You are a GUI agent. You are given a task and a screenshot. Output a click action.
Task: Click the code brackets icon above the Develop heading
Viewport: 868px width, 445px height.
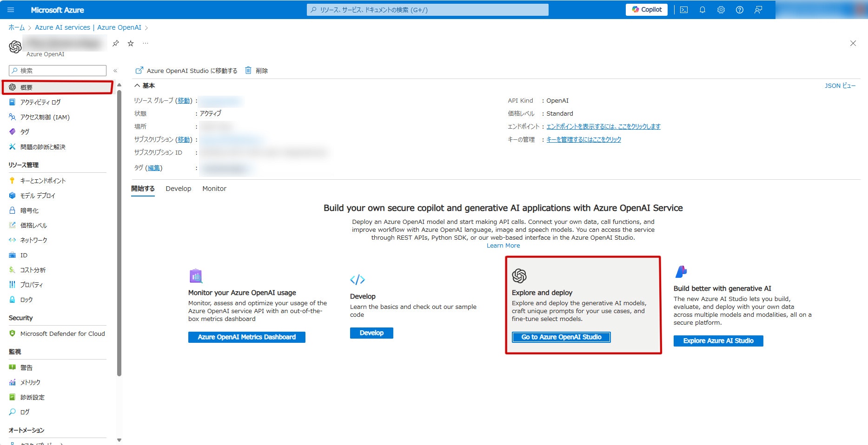click(x=358, y=280)
